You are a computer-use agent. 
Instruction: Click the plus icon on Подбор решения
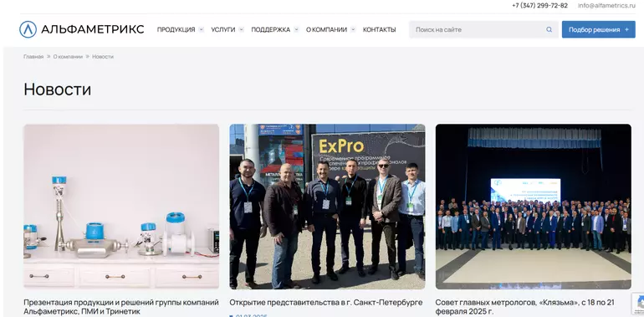coord(626,29)
